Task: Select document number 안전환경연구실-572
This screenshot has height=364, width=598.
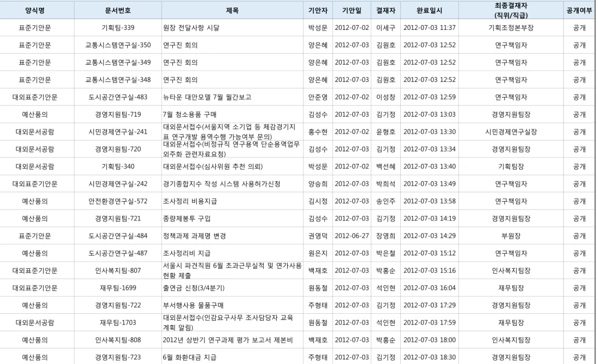Action: pyautogui.click(x=118, y=202)
